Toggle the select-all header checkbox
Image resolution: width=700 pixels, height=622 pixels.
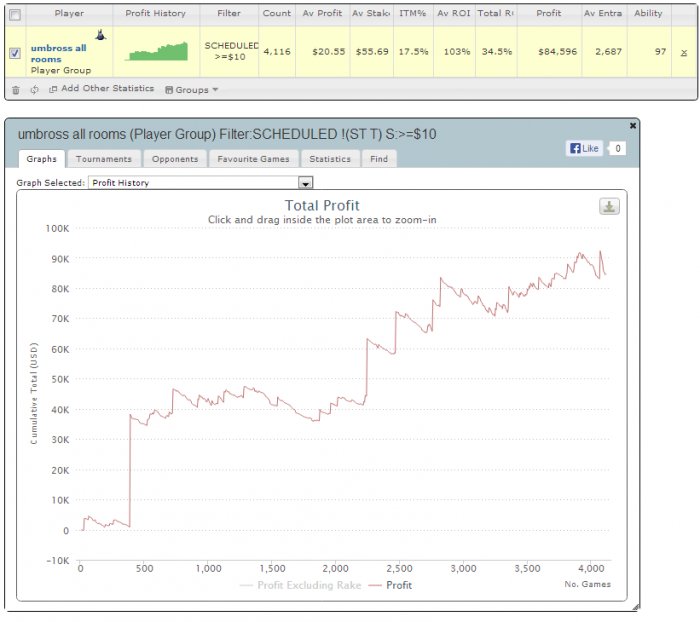point(15,15)
